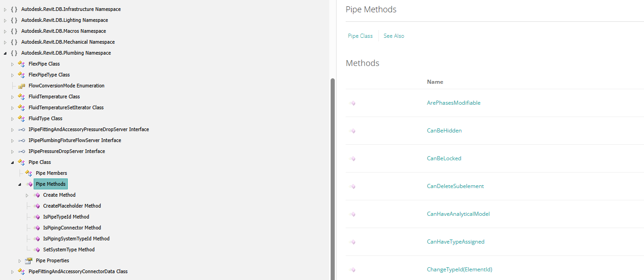
Task: Expand the PipeFittingAndAccessoryConnectorData Class node
Action: pos(12,271)
